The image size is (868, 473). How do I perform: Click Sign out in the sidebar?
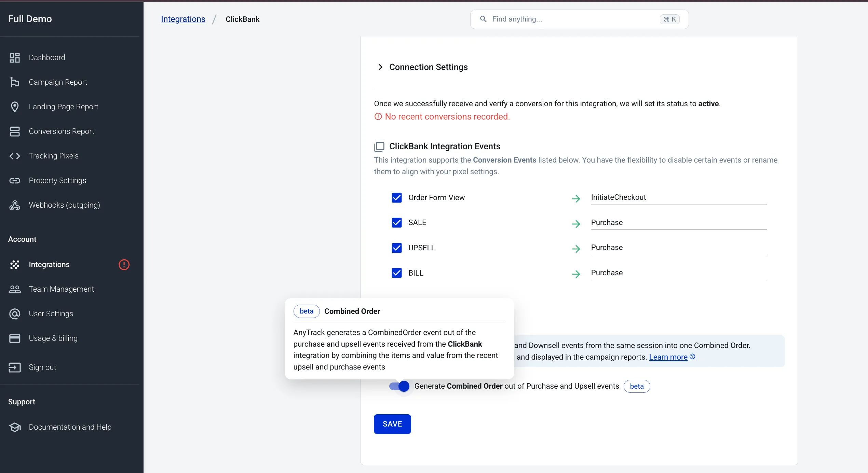[42, 367]
